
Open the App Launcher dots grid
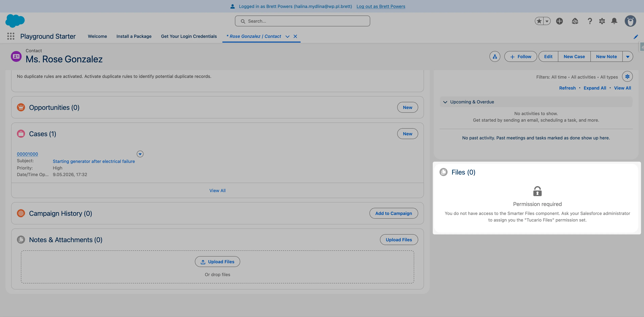point(11,36)
